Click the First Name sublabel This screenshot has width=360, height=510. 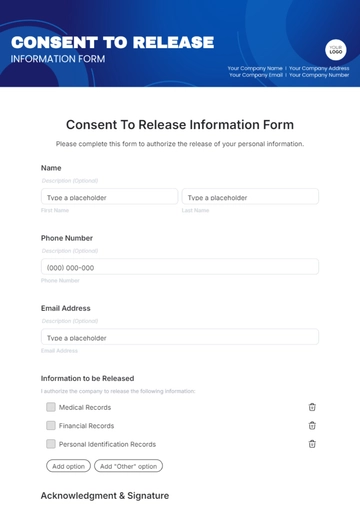(55, 210)
